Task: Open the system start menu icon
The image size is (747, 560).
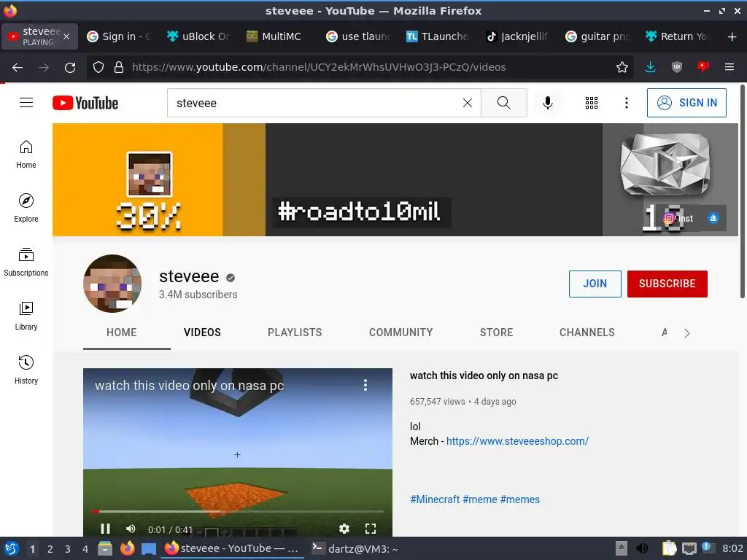Action: click(x=12, y=548)
